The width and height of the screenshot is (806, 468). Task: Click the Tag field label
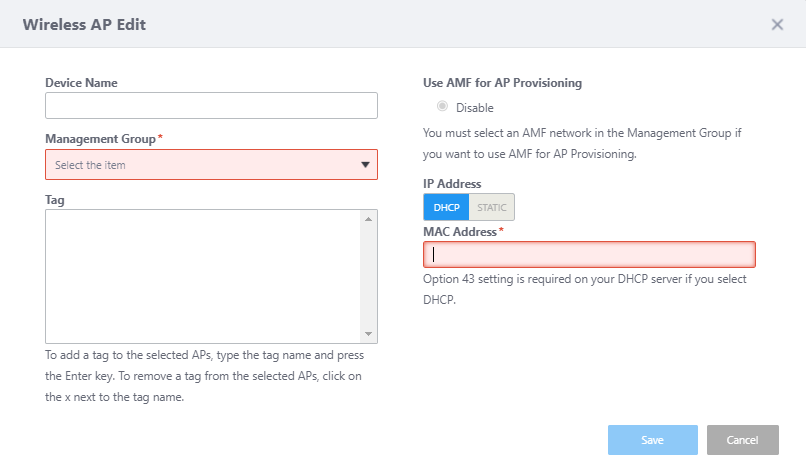click(55, 200)
